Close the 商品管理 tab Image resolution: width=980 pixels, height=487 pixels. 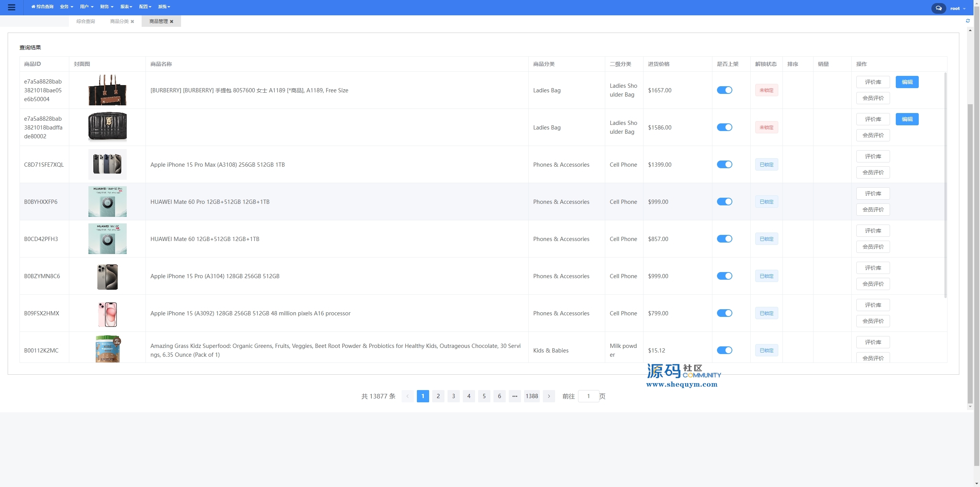171,21
